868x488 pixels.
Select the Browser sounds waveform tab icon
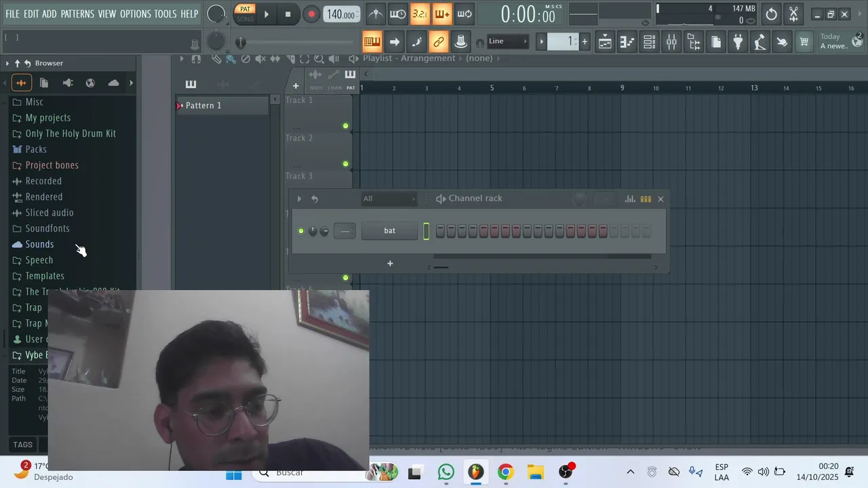pos(21,83)
